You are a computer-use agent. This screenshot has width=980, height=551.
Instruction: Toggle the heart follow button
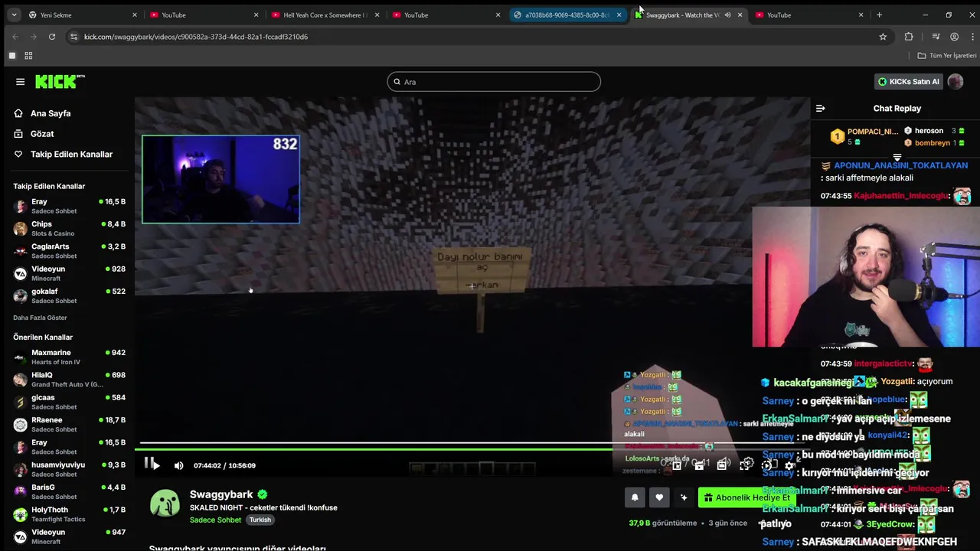click(x=659, y=497)
